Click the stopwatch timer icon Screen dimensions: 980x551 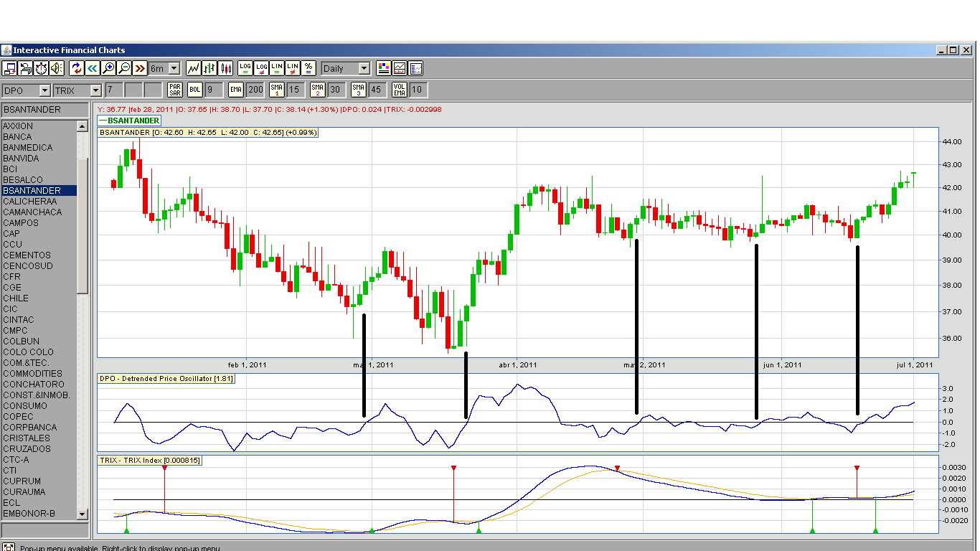click(41, 68)
